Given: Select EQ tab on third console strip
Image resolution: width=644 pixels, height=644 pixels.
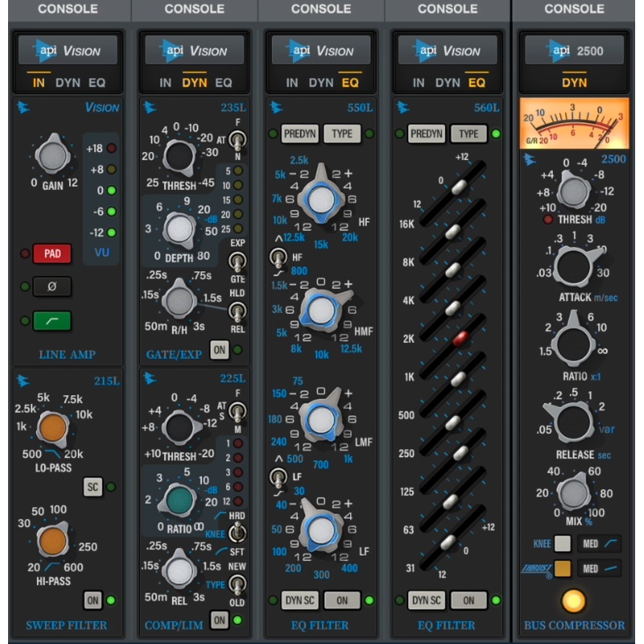Looking at the screenshot, I should 350,83.
